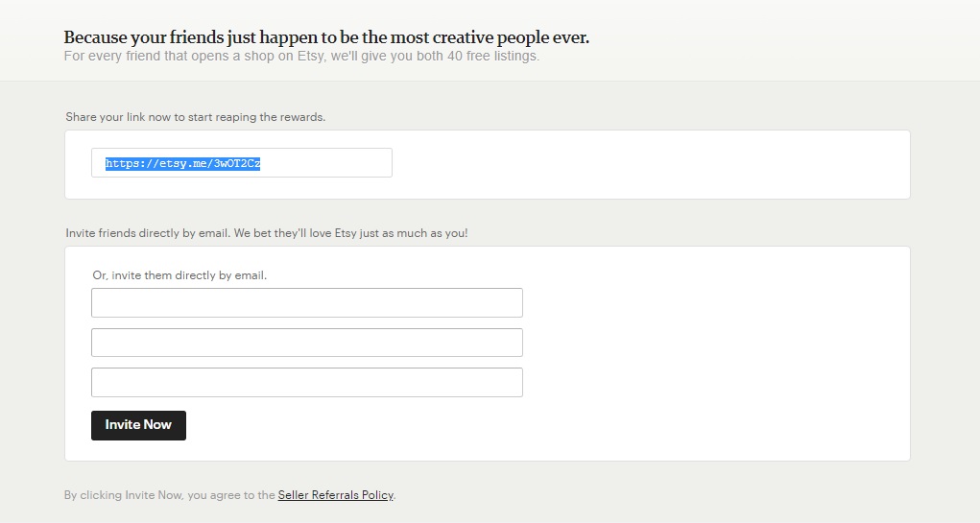Viewport: 980px width, 523px height.
Task: Click the '40 free listings' subheading text
Action: tap(301, 57)
